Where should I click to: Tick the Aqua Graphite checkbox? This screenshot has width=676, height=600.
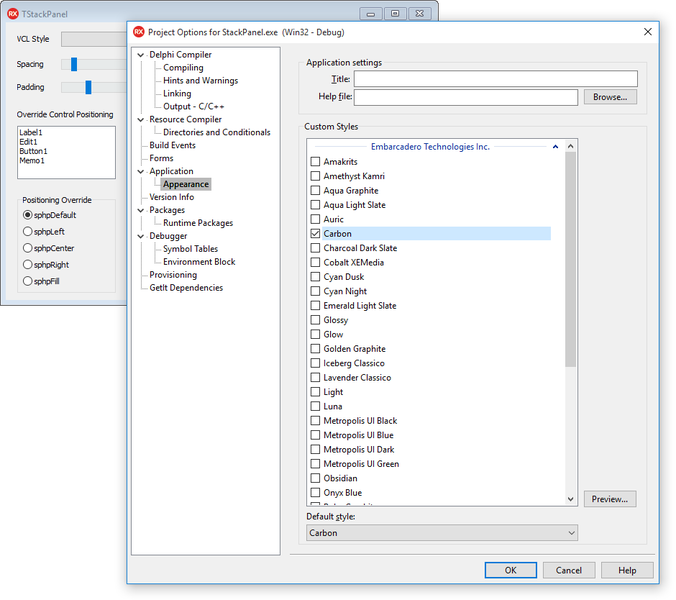pos(315,191)
